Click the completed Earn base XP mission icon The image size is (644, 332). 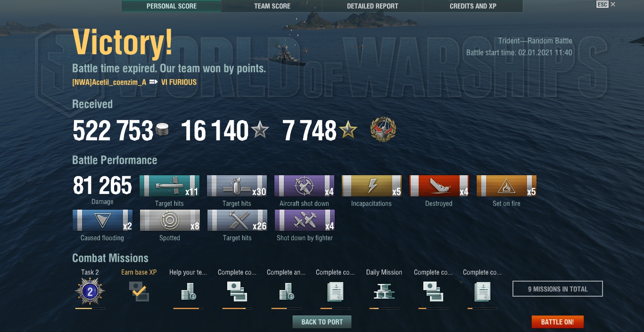tap(139, 292)
